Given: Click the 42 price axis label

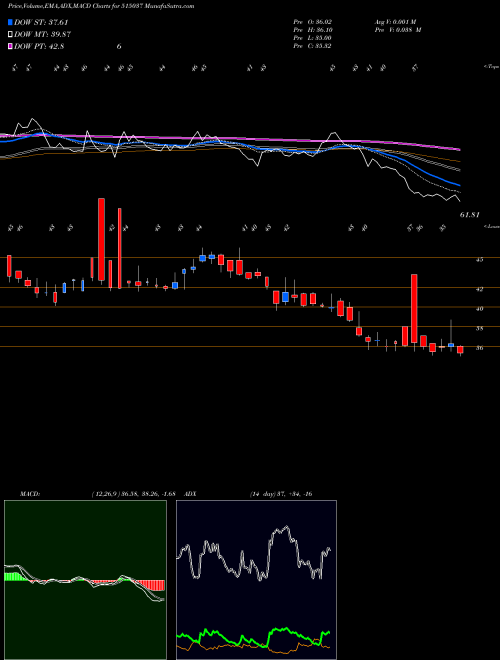Looking at the screenshot, I should [479, 289].
